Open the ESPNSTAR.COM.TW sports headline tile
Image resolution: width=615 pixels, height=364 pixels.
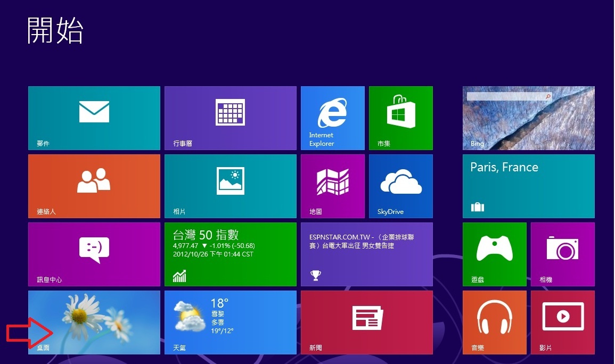point(366,254)
